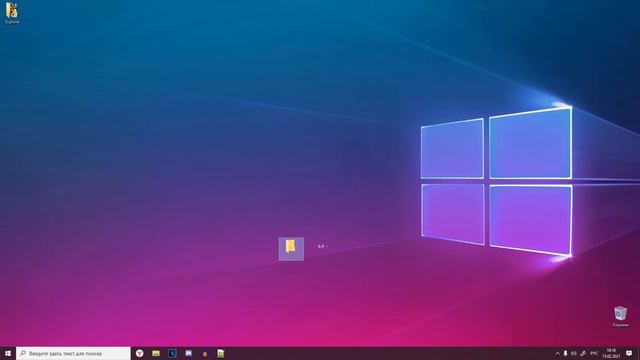Select the Recycle Bin desktop icon

[x=620, y=317]
